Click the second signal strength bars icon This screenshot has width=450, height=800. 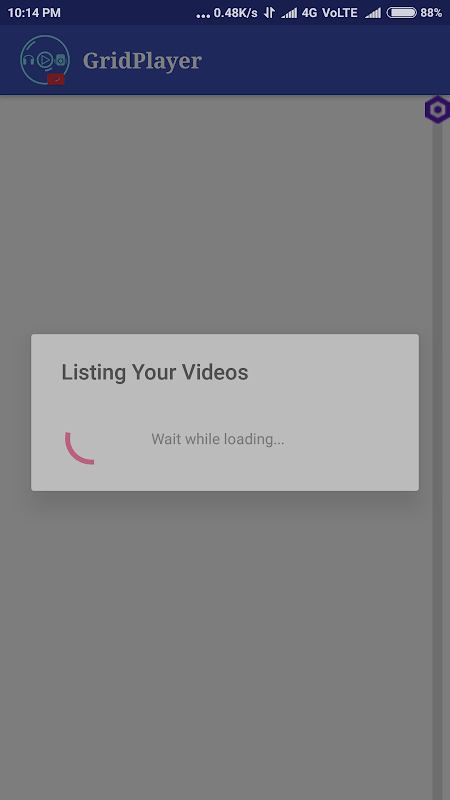[373, 13]
